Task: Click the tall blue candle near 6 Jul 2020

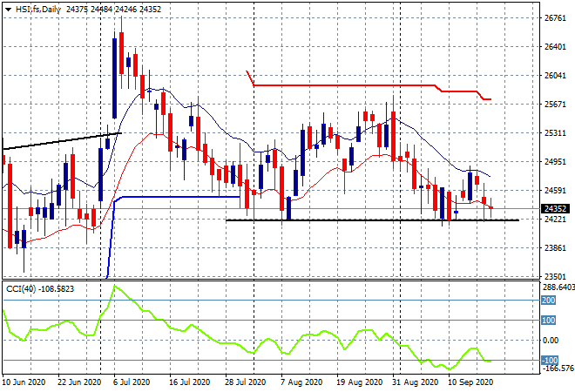Action: click(114, 78)
